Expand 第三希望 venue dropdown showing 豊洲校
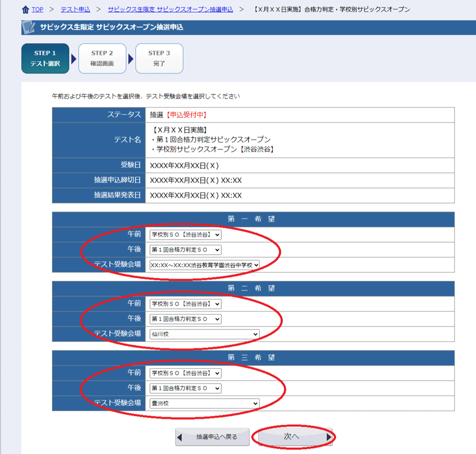This screenshot has height=454, width=476. click(204, 403)
